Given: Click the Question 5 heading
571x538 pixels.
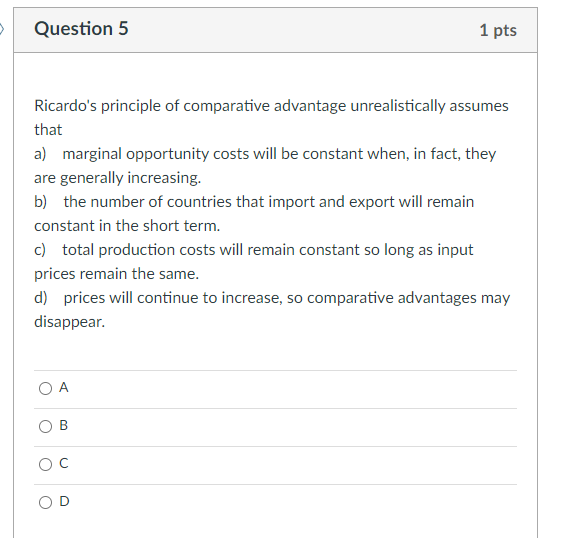Looking at the screenshot, I should click(81, 28).
